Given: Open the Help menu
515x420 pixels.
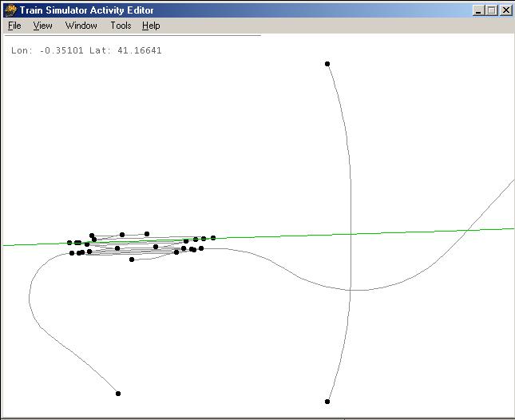Looking at the screenshot, I should click(x=151, y=26).
